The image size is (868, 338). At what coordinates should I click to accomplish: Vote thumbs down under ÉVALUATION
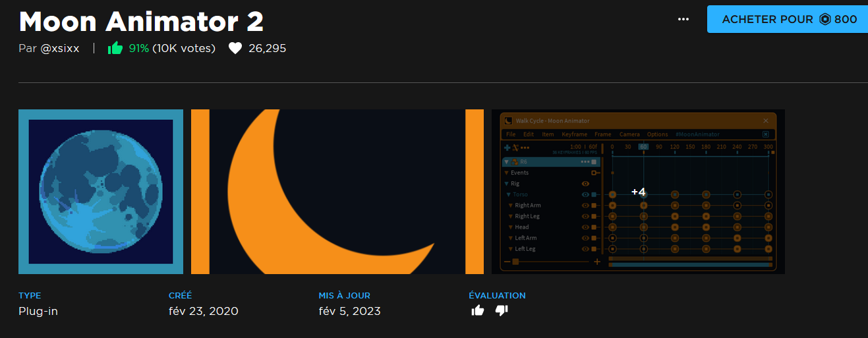tap(502, 310)
